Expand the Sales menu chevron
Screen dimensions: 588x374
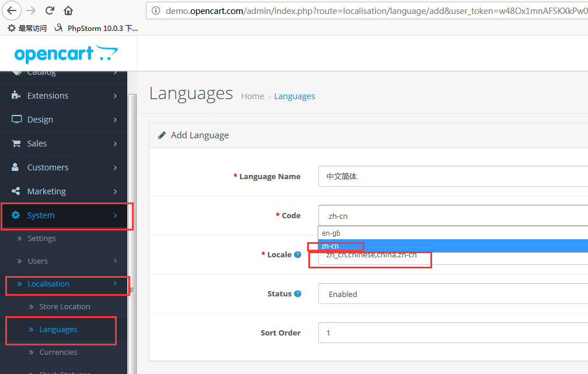coord(115,144)
